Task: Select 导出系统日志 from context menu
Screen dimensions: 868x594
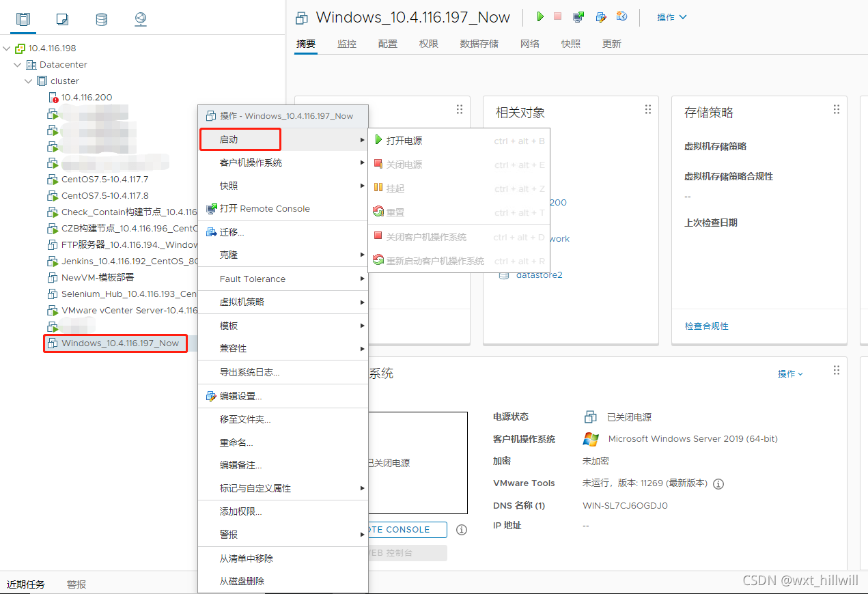Action: tap(283, 372)
